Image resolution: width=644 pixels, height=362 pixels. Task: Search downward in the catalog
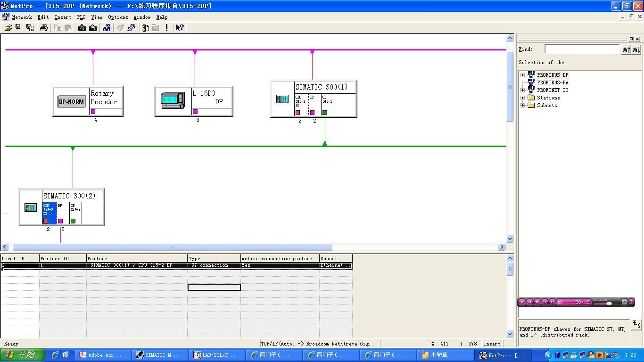click(636, 49)
